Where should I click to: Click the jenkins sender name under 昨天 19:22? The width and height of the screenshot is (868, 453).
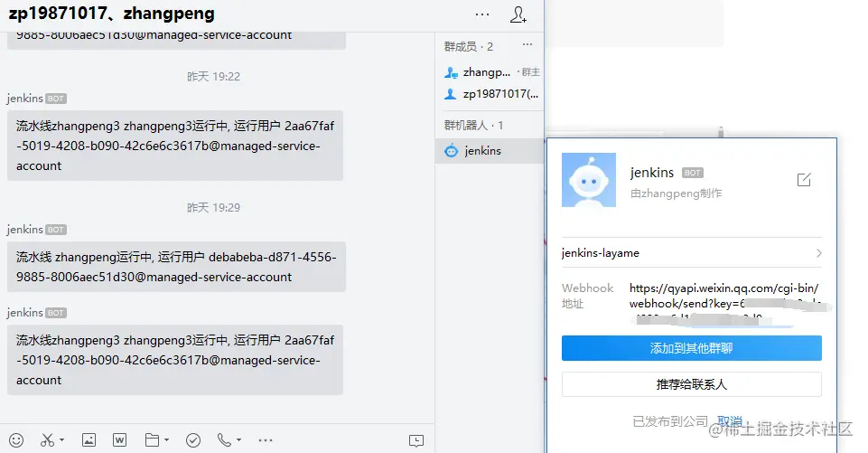pyautogui.click(x=25, y=99)
